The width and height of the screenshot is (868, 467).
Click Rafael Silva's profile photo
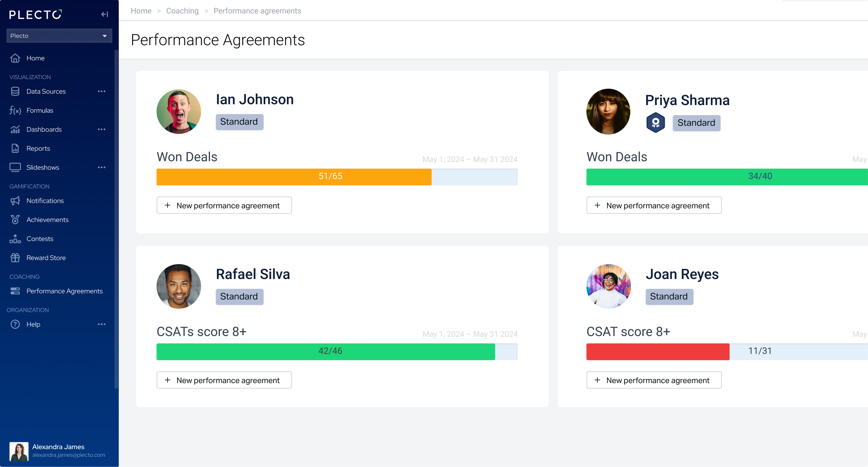178,286
